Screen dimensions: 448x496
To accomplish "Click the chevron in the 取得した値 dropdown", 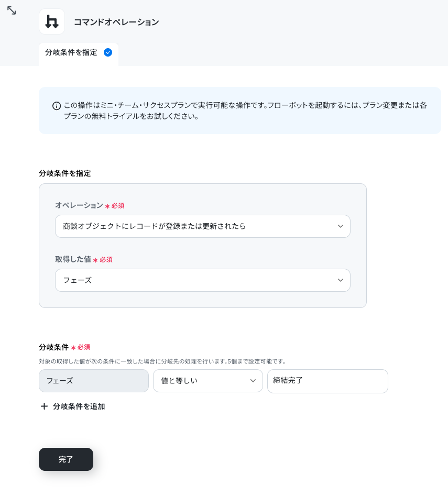I will click(x=341, y=280).
